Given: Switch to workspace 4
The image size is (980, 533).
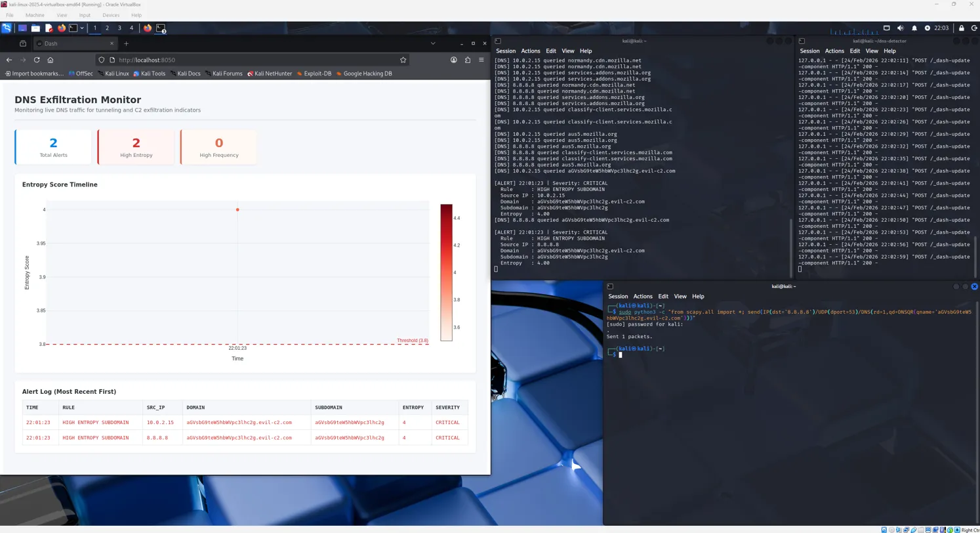Looking at the screenshot, I should pyautogui.click(x=131, y=28).
